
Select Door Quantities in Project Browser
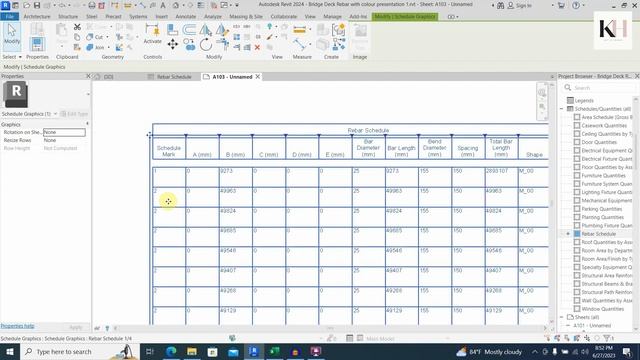pyautogui.click(x=599, y=142)
